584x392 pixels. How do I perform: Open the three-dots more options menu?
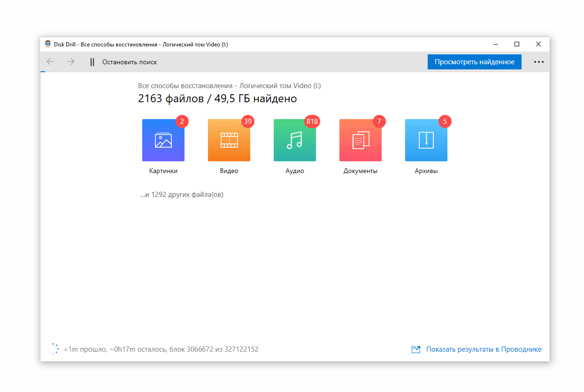pyautogui.click(x=538, y=62)
